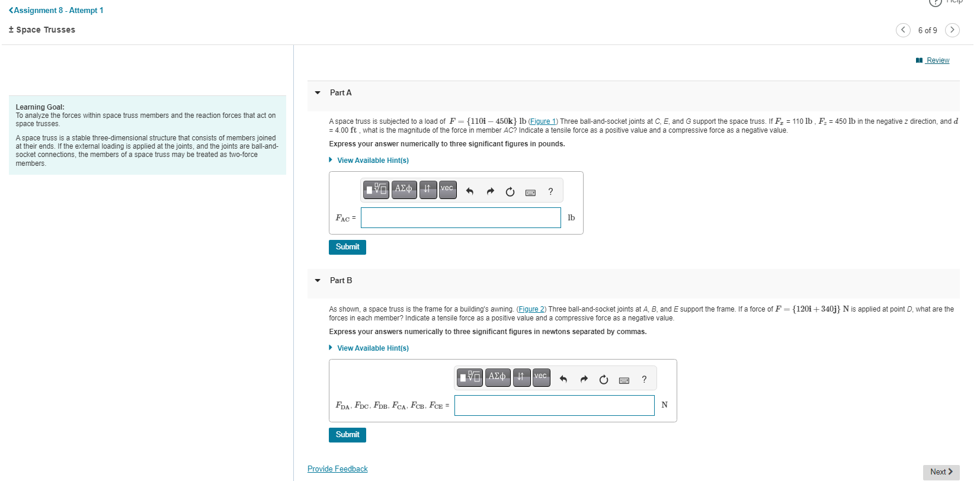Open Figure 1 link in Part A
Image resolution: width=980 pixels, height=481 pixels.
click(543, 121)
